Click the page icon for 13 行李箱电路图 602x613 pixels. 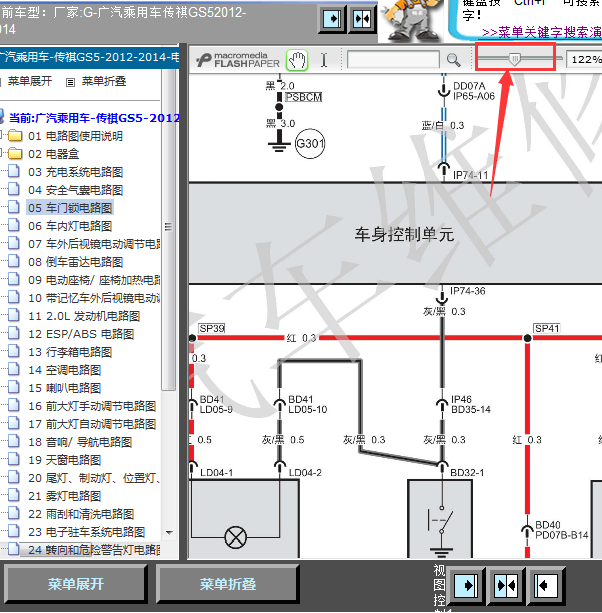coord(14,351)
